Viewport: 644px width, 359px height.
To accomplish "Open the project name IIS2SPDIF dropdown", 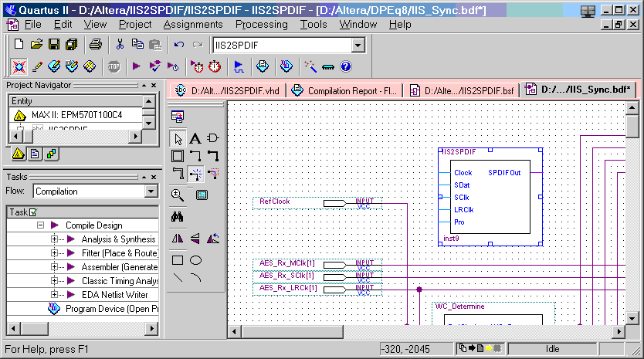I will point(358,46).
